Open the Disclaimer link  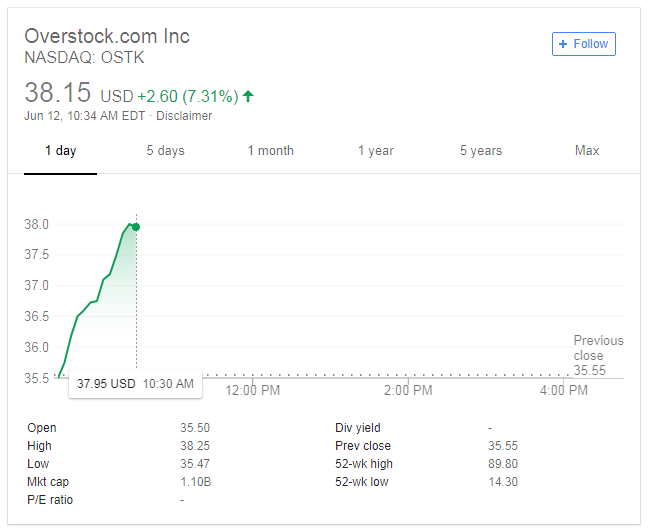coord(184,116)
